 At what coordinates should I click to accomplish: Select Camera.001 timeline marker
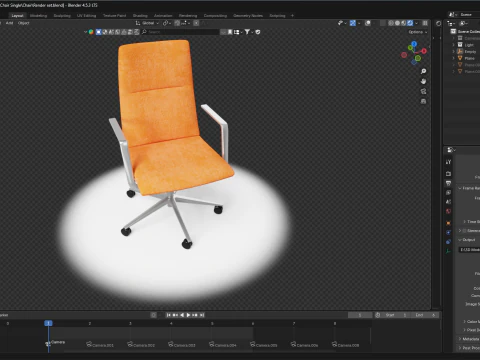pos(100,345)
